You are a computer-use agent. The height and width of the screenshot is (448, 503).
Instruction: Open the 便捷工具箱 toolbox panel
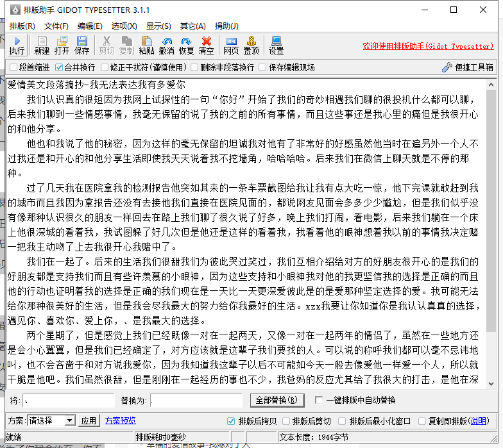468,67
